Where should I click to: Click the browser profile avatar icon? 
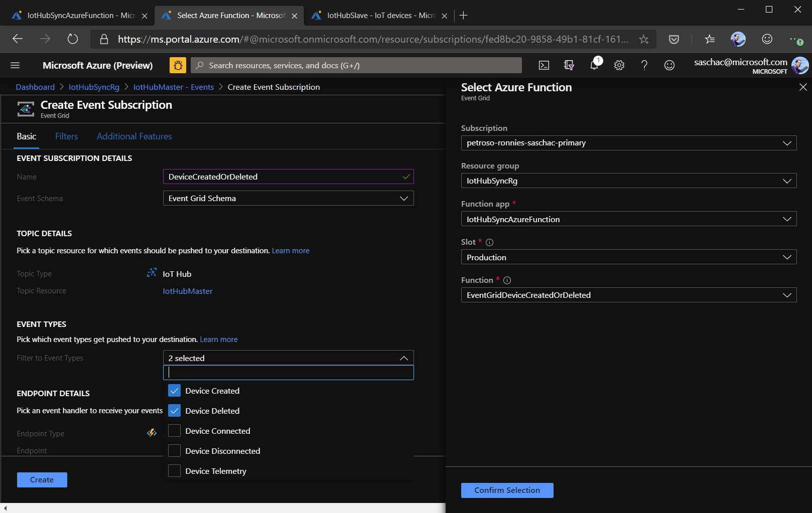[x=738, y=39]
